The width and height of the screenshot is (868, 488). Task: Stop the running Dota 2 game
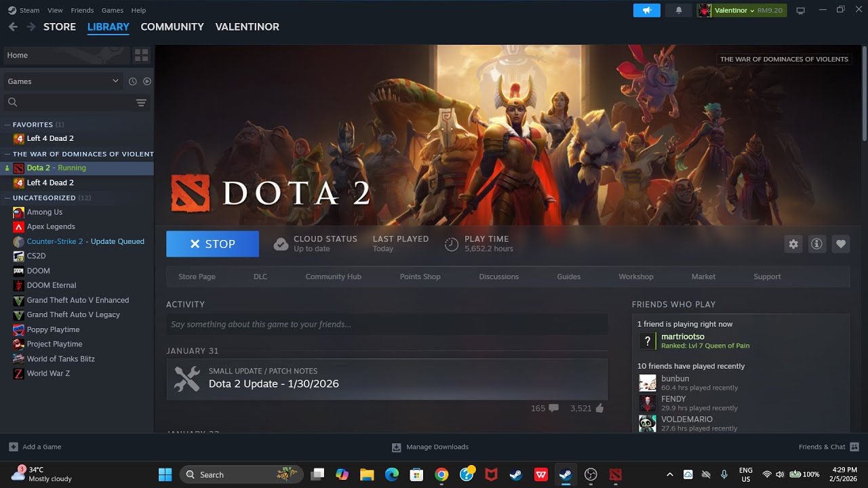[x=212, y=244]
